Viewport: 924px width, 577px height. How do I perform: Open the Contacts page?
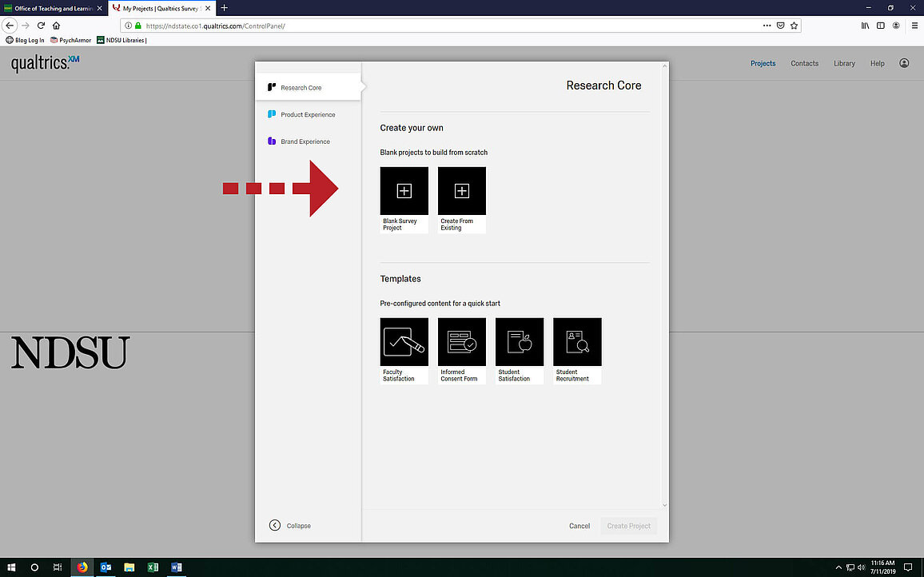[x=804, y=64]
